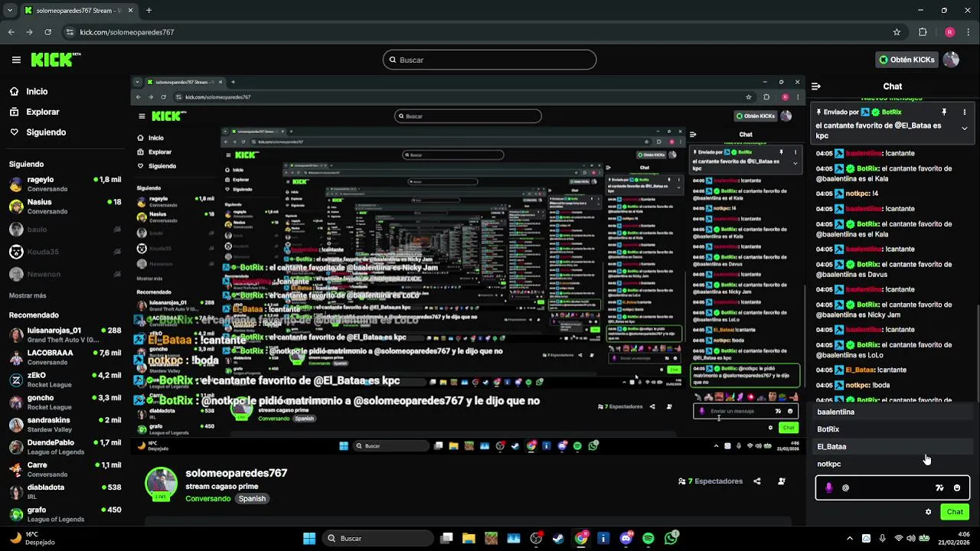Click username in 'notkpc: !4' chat message

point(857,194)
